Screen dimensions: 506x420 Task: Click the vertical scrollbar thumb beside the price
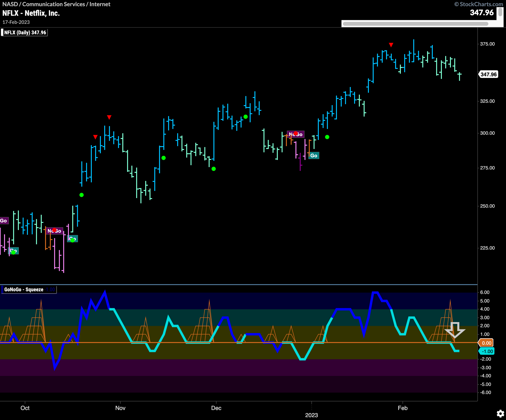click(500, 12)
